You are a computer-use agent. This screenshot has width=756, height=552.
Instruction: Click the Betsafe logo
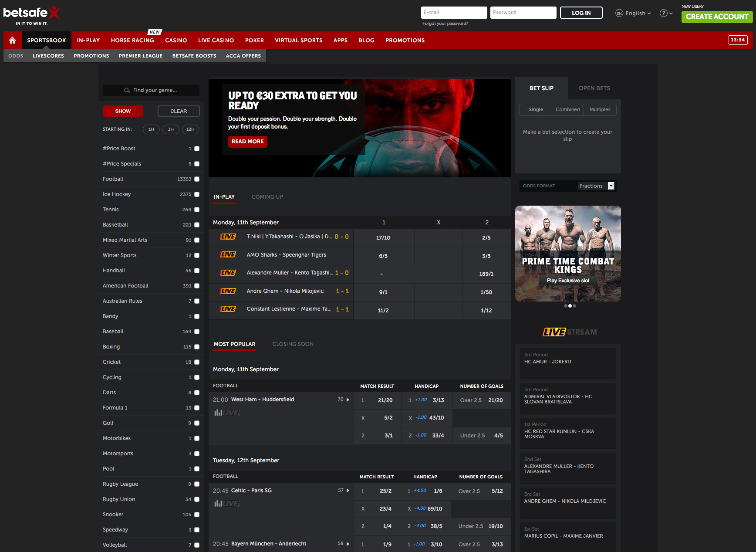tap(31, 15)
